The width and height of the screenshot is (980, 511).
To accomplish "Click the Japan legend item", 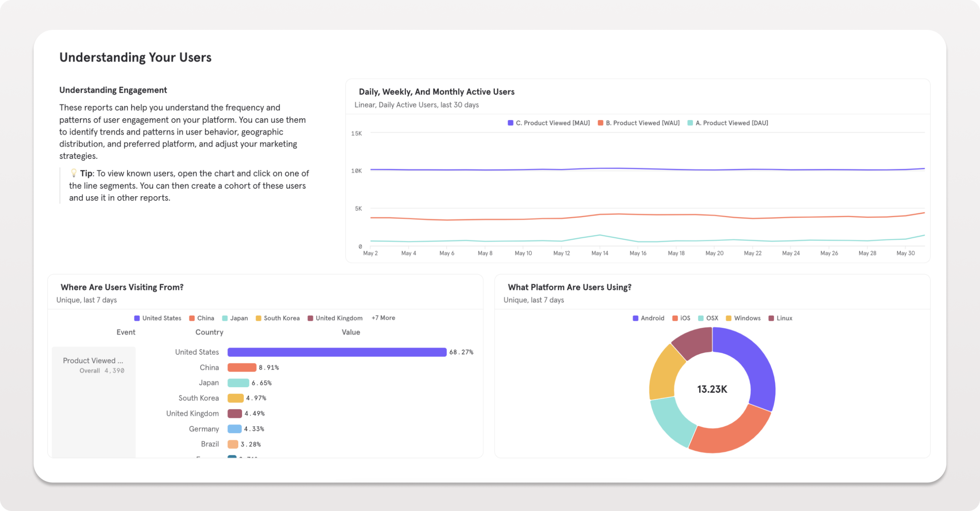I will tap(235, 318).
